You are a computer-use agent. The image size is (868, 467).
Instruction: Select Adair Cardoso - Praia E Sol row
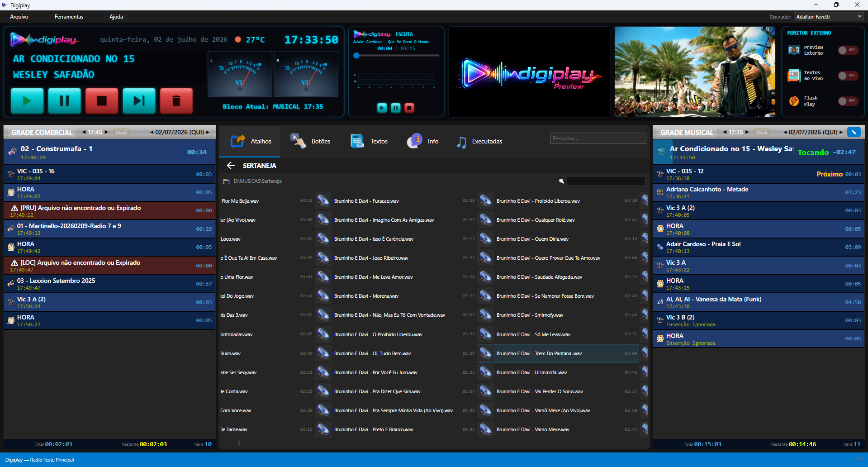click(x=759, y=247)
